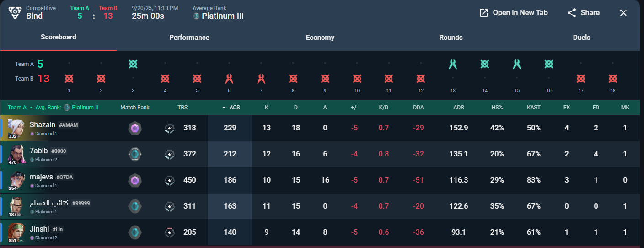This screenshot has height=248, width=644.
Task: Click the TRS icon beside majevs' 450 score
Action: click(x=169, y=180)
